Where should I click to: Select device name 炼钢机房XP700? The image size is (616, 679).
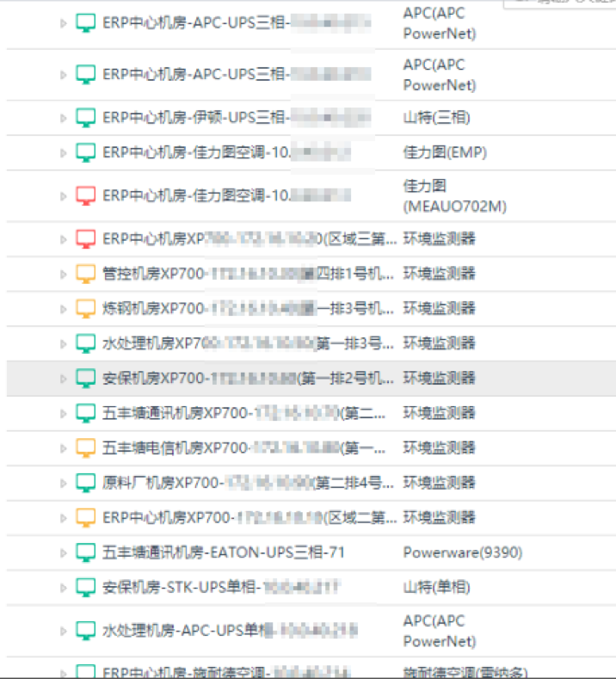pos(248,308)
